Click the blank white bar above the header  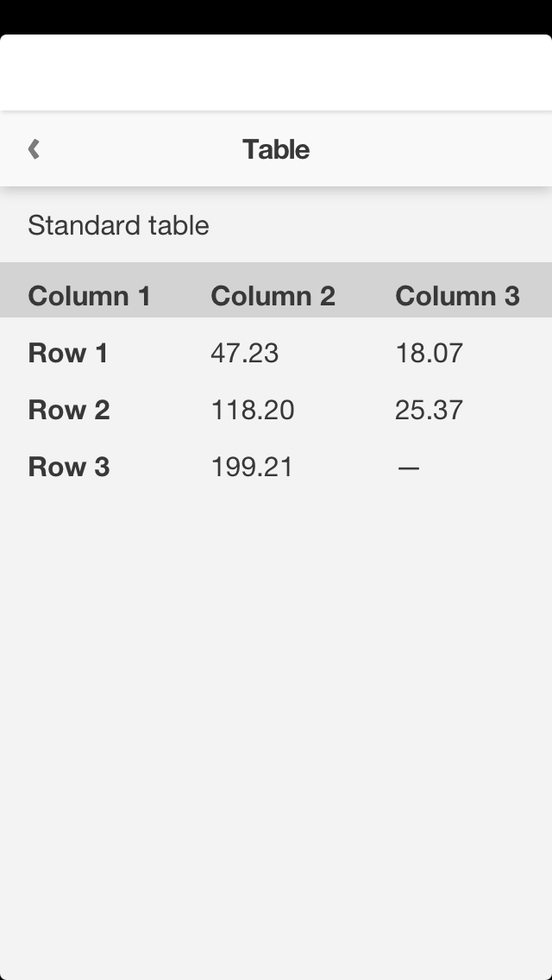[x=276, y=72]
